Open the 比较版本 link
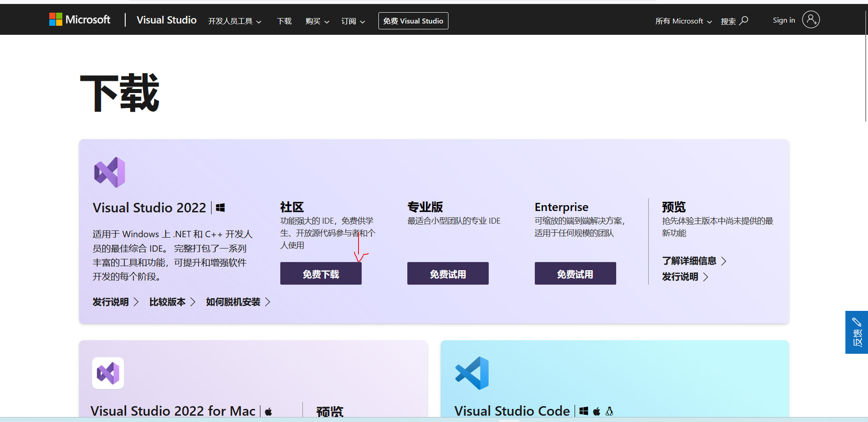Screen dimensions: 868x422 (173, 302)
